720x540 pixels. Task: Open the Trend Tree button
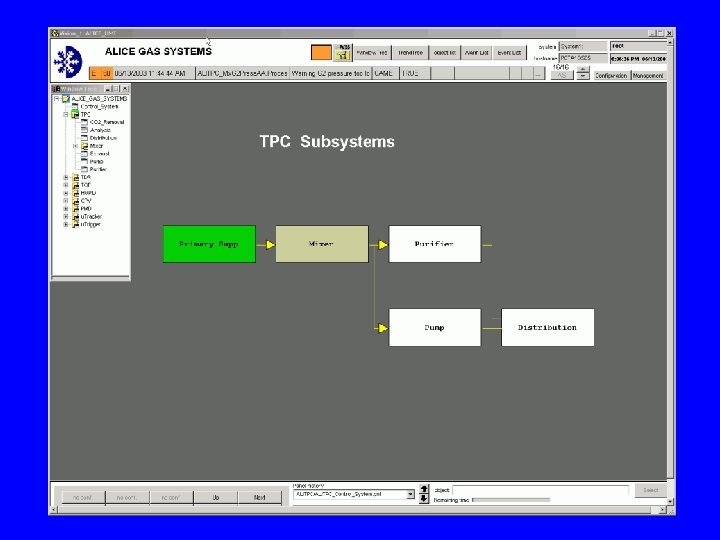point(411,53)
